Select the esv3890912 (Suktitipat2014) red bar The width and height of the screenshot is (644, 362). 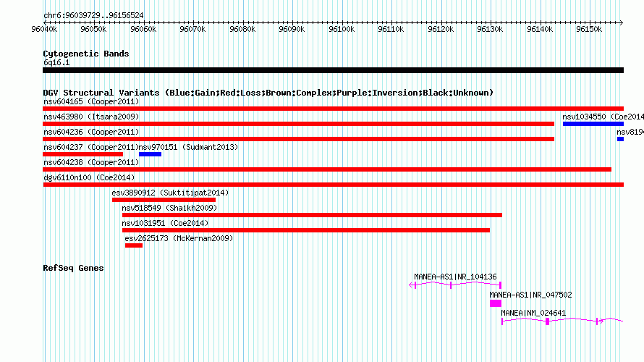coord(164,200)
